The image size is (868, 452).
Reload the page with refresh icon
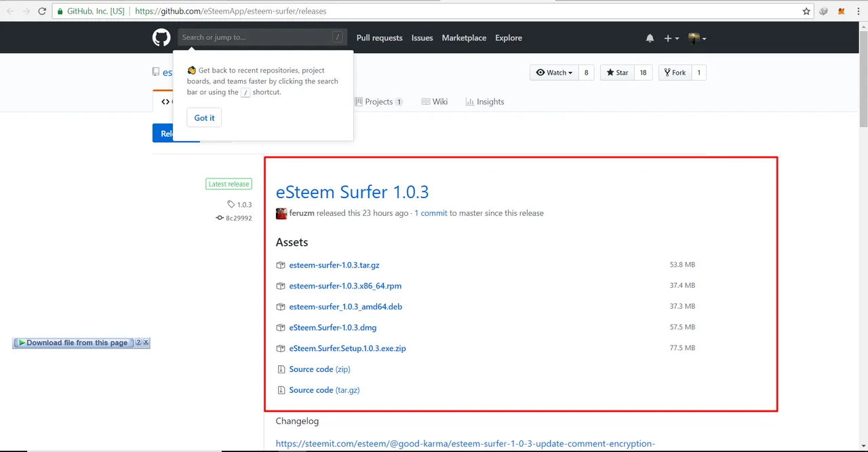tap(42, 11)
